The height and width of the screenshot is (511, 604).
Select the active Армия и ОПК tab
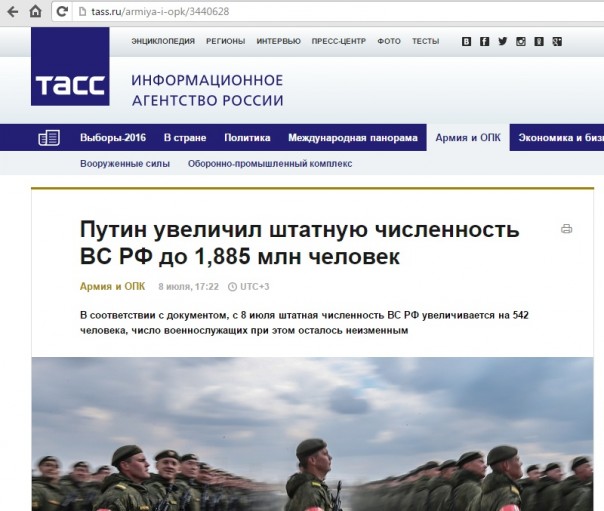point(468,137)
